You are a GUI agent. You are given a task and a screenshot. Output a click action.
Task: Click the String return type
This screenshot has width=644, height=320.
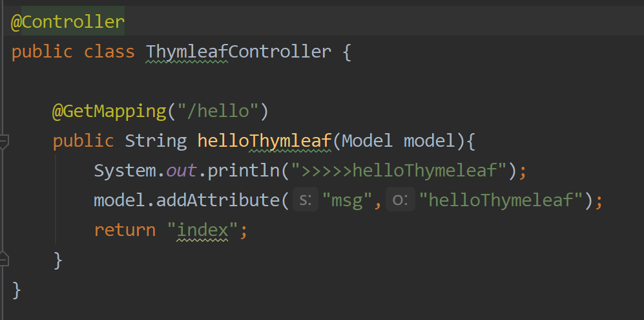(156, 141)
